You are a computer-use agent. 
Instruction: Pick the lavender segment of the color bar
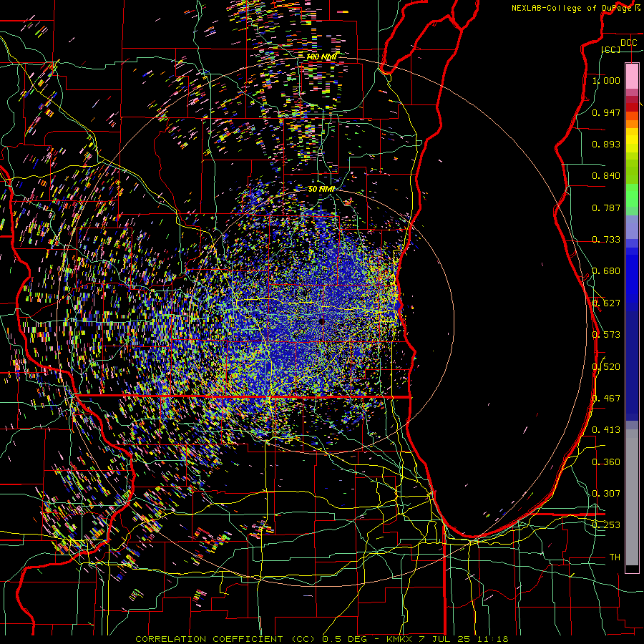tap(632, 227)
